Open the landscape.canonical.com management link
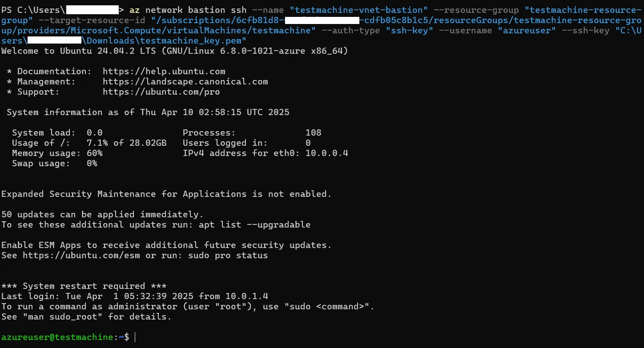Screen dimensions: 644x348 point(185,82)
